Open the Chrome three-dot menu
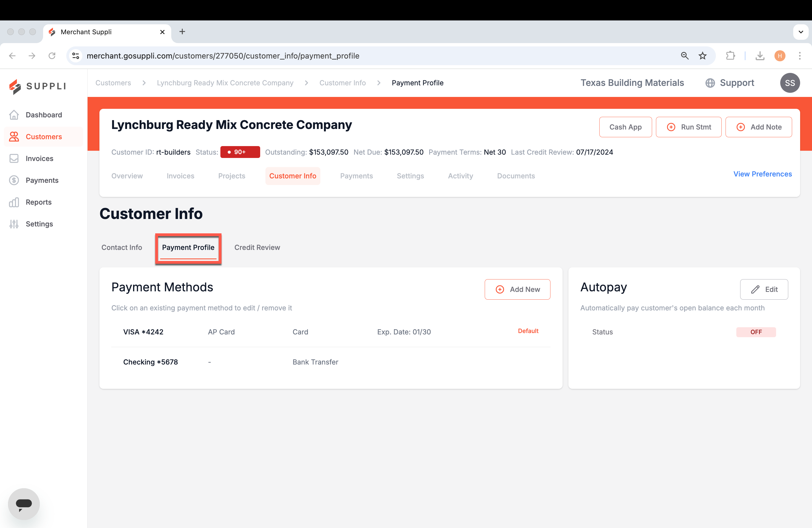Viewport: 812px width, 528px height. click(x=800, y=56)
